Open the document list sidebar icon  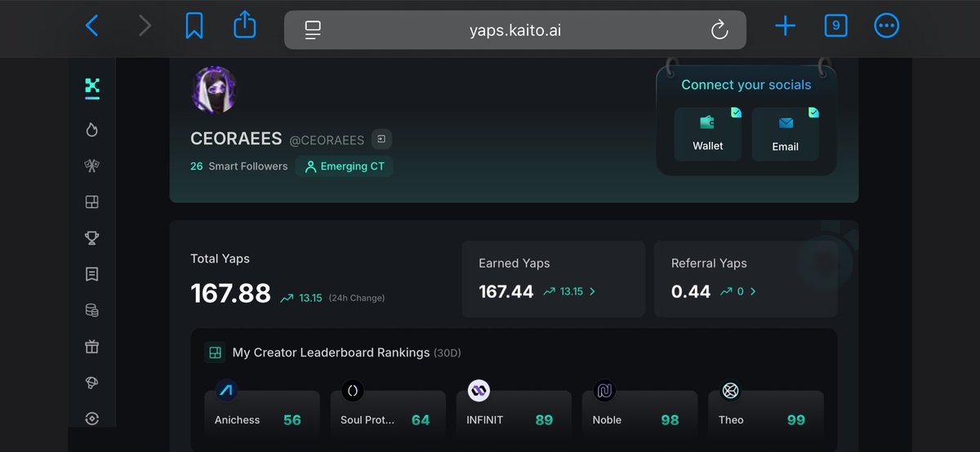[x=92, y=274]
